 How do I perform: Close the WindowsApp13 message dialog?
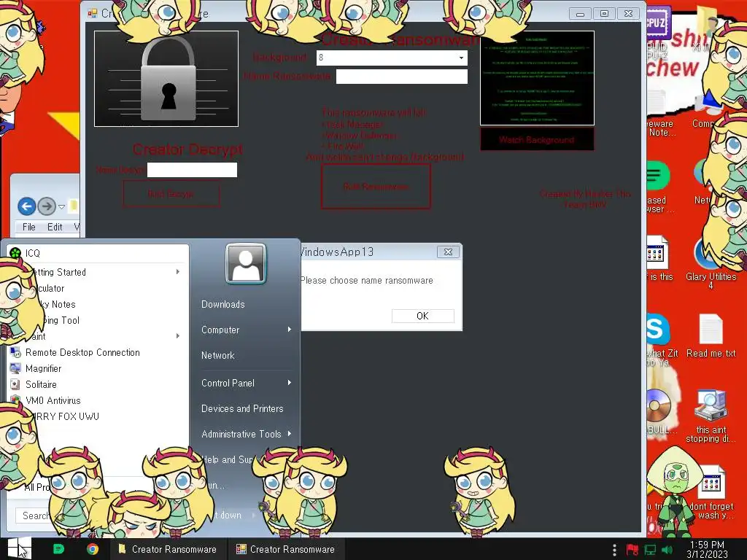[x=448, y=252]
